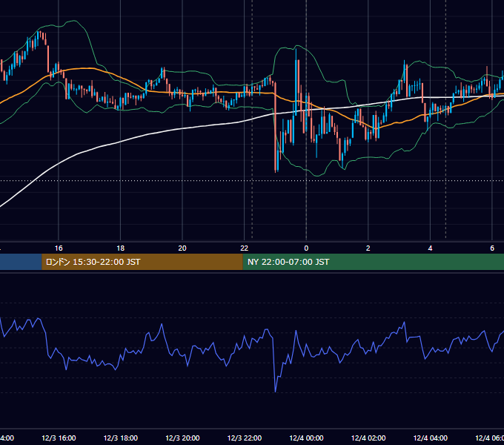Click the 16 hour label on chart axis

[59, 248]
